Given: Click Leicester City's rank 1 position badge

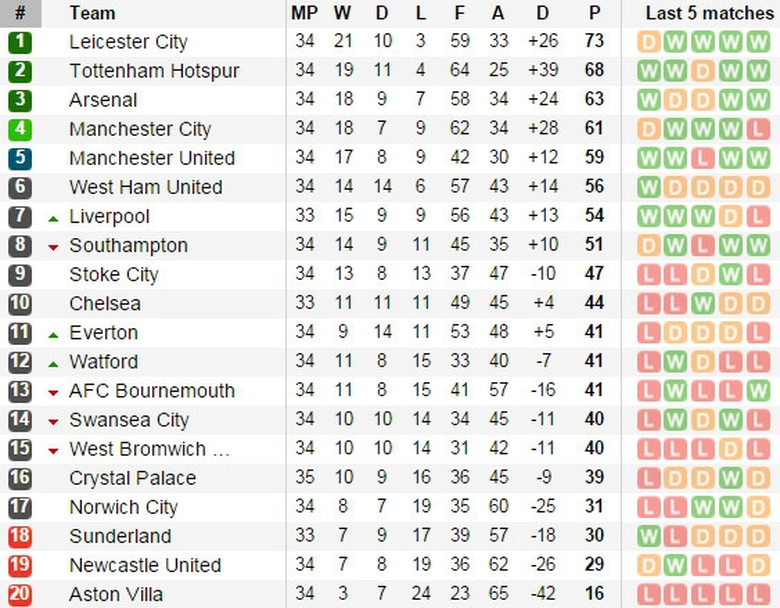Looking at the screenshot, I should point(20,42).
